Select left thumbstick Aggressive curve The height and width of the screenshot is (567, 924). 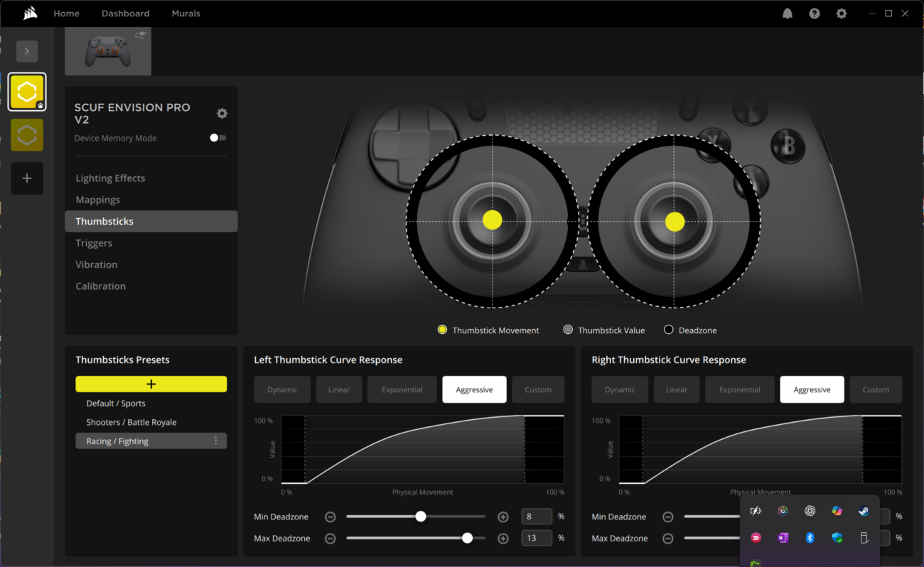tap(474, 389)
